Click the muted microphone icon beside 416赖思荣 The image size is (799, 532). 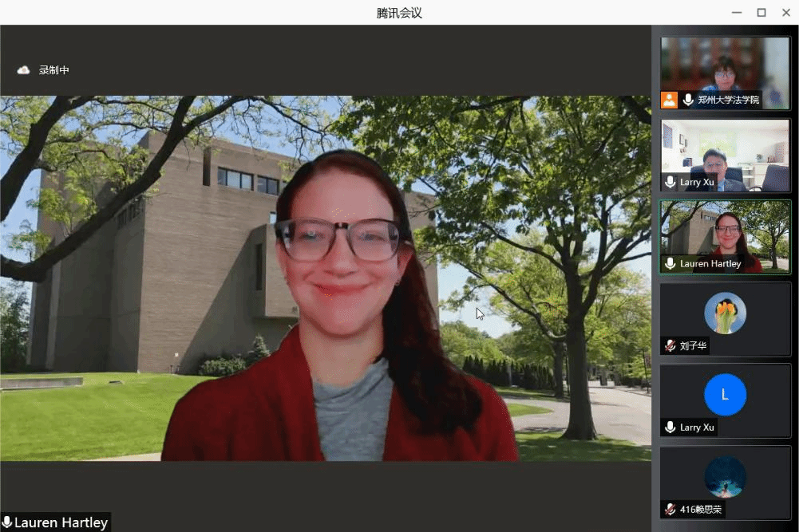click(670, 509)
